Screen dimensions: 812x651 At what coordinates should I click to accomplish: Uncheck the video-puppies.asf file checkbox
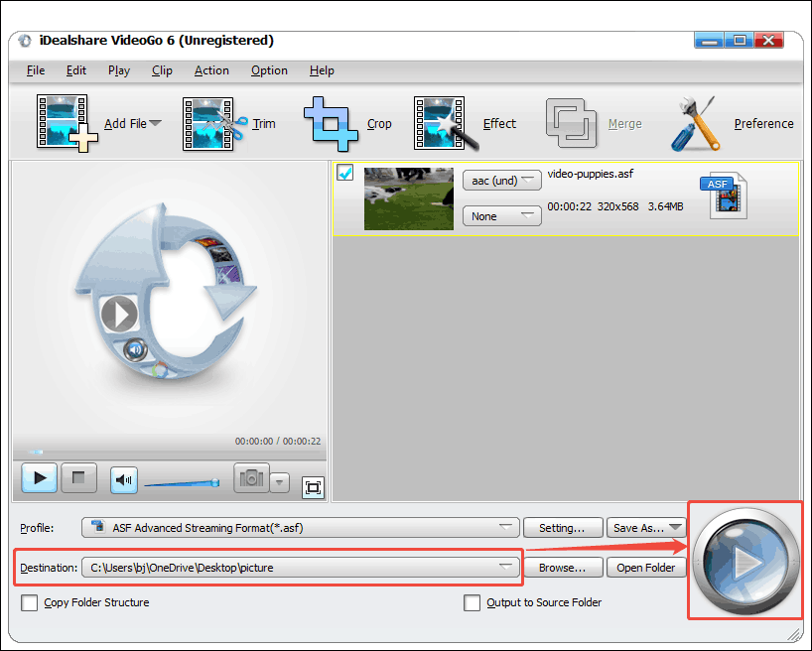[344, 173]
